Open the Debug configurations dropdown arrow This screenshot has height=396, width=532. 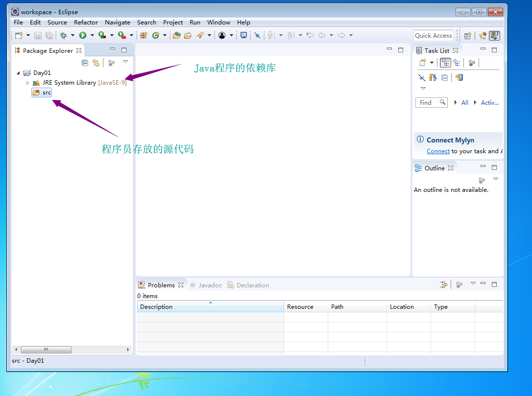click(x=73, y=35)
